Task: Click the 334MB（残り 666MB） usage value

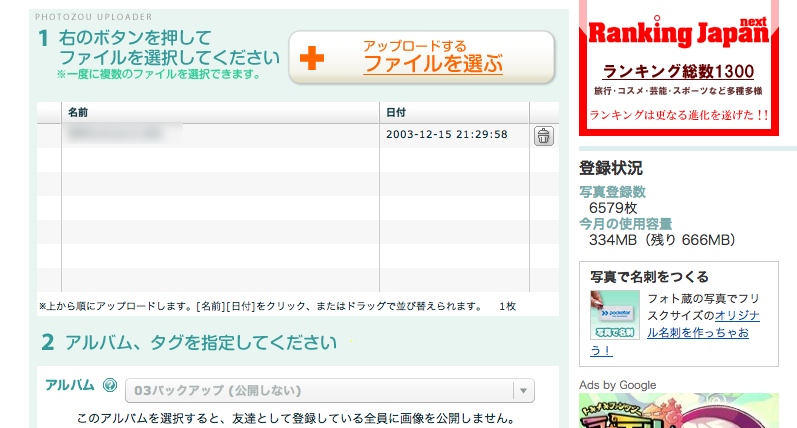Action: (662, 240)
